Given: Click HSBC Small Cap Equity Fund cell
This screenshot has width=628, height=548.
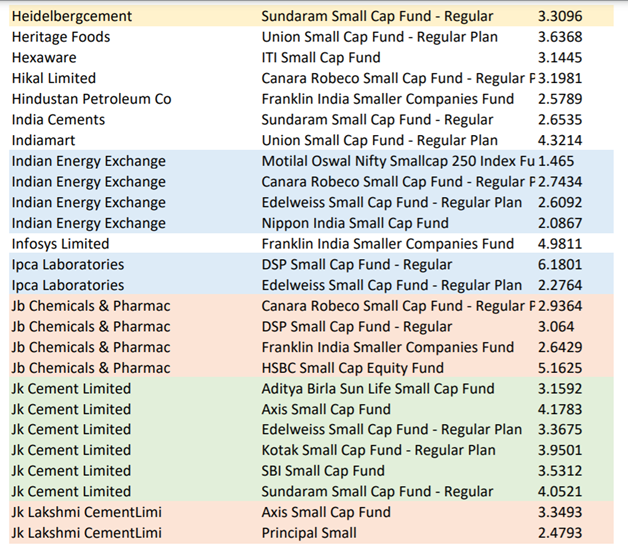Looking at the screenshot, I should coord(352,368).
